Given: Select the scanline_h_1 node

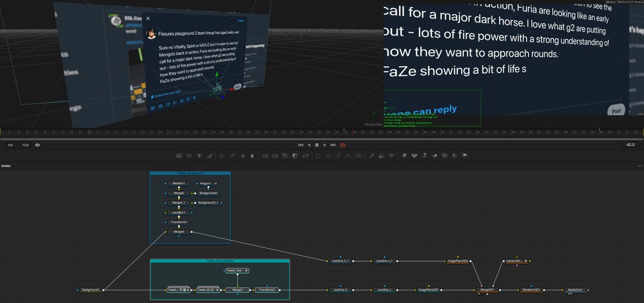Looking at the screenshot, I should (x=341, y=261).
